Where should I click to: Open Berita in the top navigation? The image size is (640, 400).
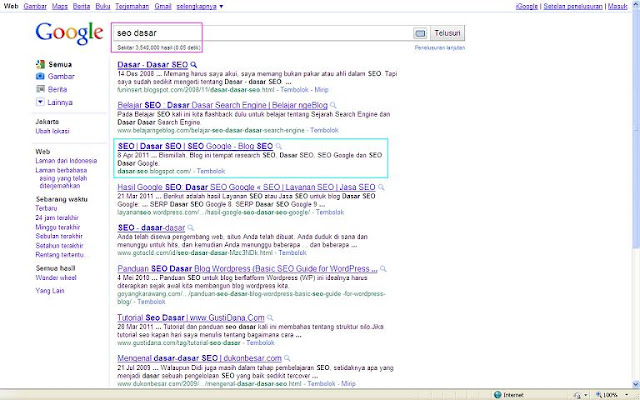[x=81, y=7]
